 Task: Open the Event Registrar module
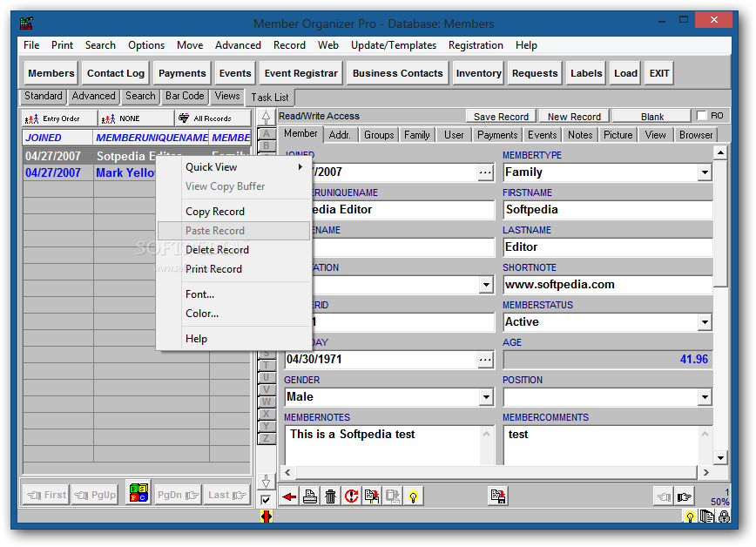click(300, 73)
